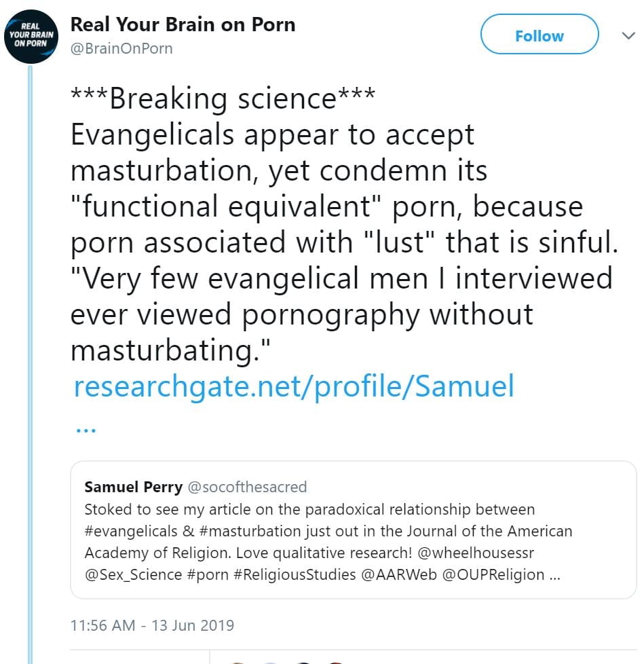Screen dimensions: 644x664
Task: Click the @BrainOnPorn handle
Action: pos(121,49)
